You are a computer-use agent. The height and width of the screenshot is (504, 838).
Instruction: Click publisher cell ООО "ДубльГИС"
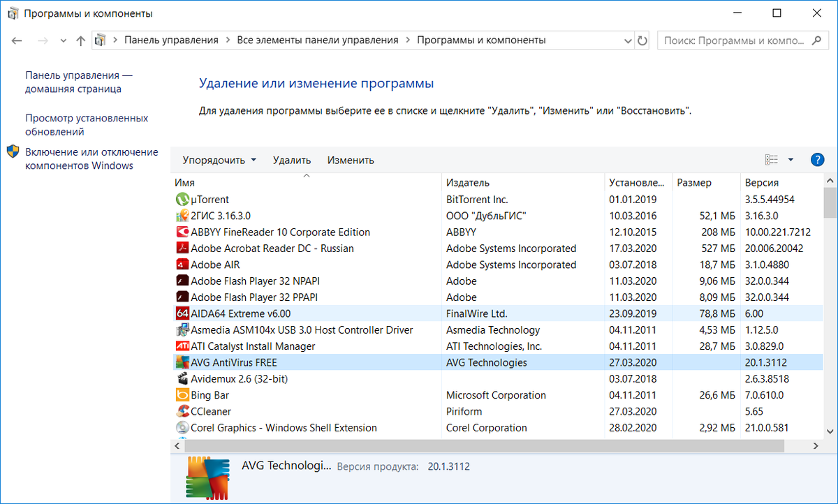pos(487,216)
